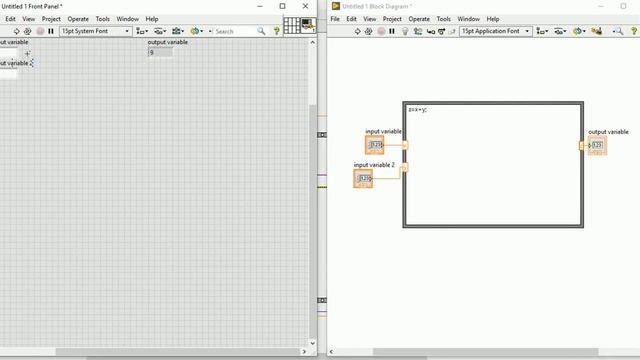Click the connector pane grid icon
The width and height of the screenshot is (640, 360).
[292, 25]
